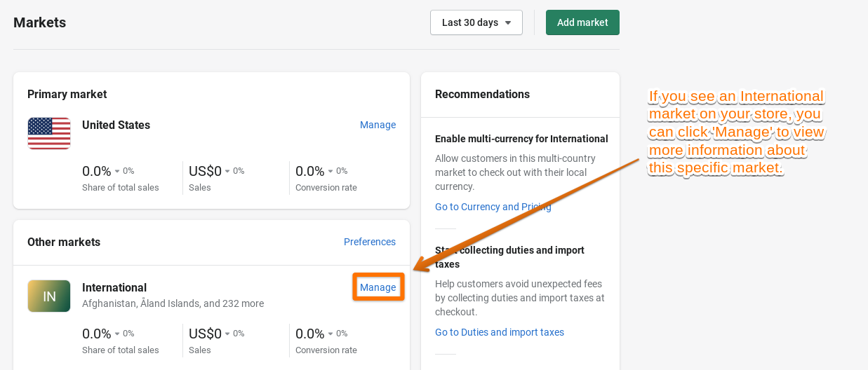868x370 pixels.
Task: Click the United States flag icon
Action: (x=49, y=133)
